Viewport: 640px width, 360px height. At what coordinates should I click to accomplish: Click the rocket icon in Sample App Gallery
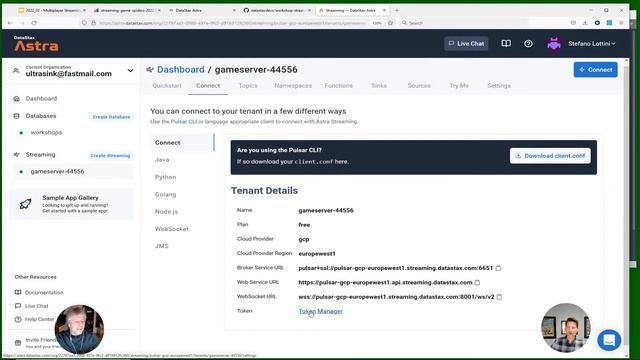25,204
